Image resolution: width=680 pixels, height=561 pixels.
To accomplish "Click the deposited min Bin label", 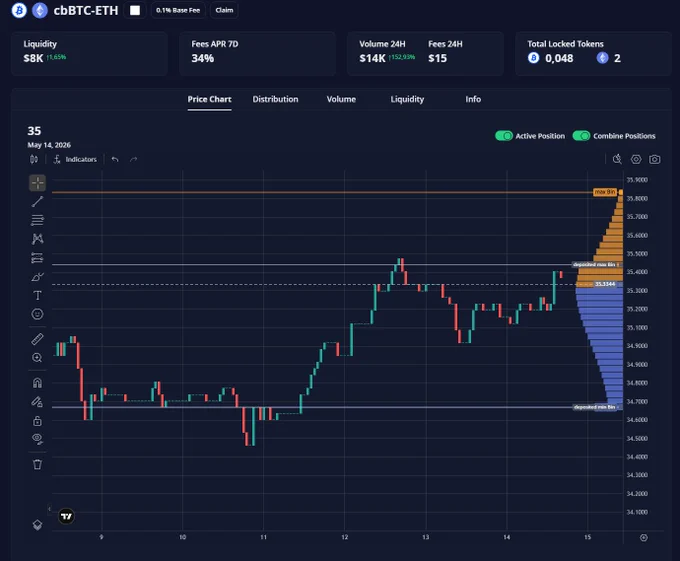I will (594, 407).
